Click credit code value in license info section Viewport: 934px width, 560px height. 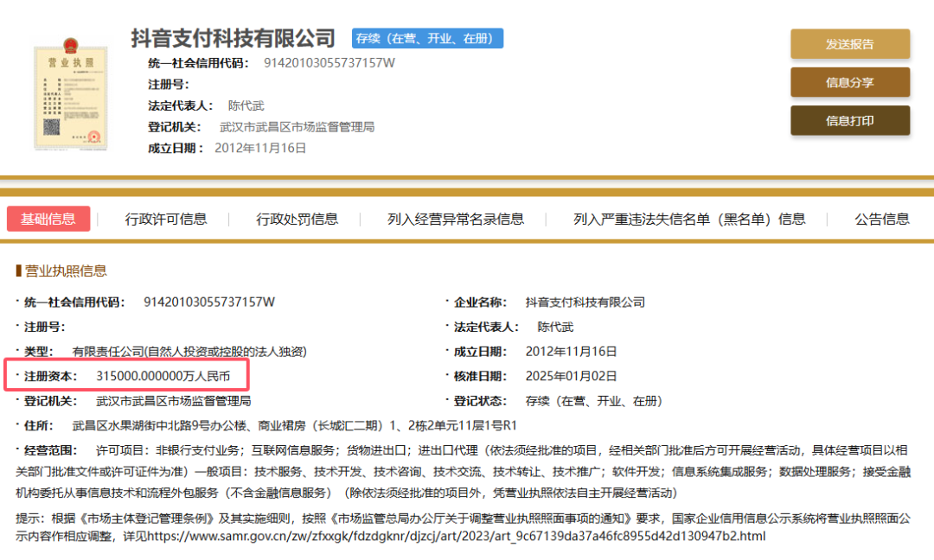point(209,302)
